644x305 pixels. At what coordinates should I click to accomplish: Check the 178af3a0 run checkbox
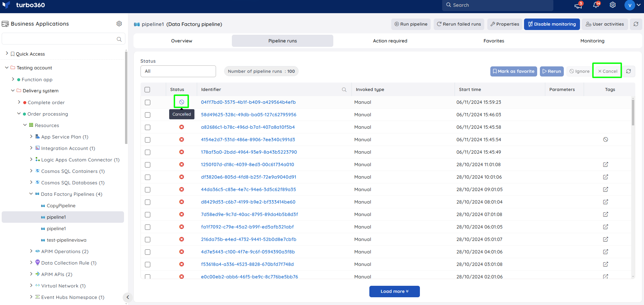148,152
